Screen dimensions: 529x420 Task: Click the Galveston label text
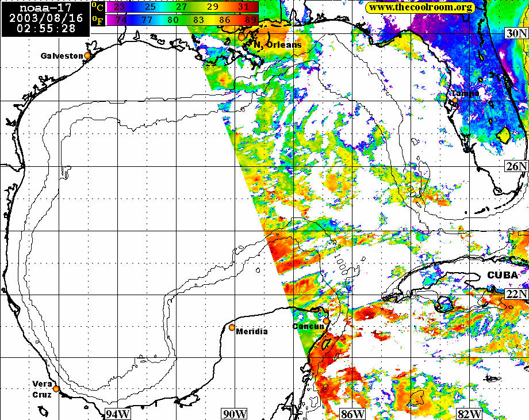click(x=62, y=56)
